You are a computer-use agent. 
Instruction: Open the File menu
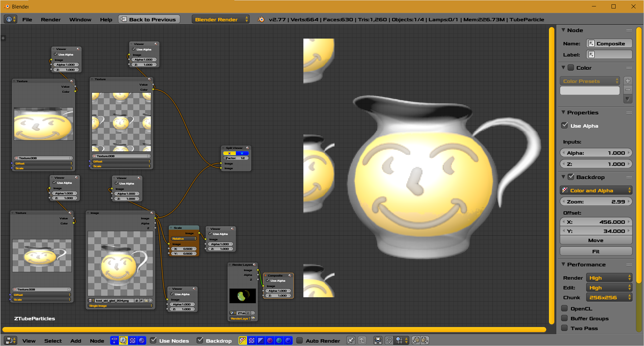pyautogui.click(x=27, y=19)
